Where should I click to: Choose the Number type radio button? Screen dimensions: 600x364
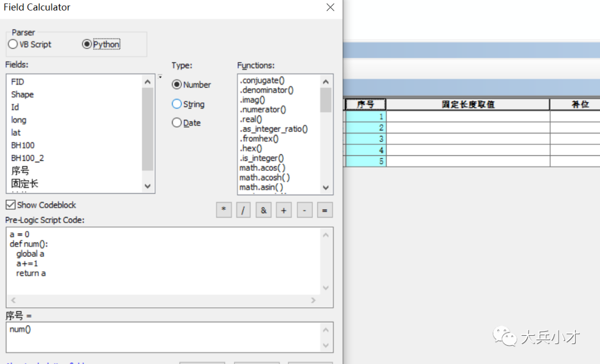[191, 84]
